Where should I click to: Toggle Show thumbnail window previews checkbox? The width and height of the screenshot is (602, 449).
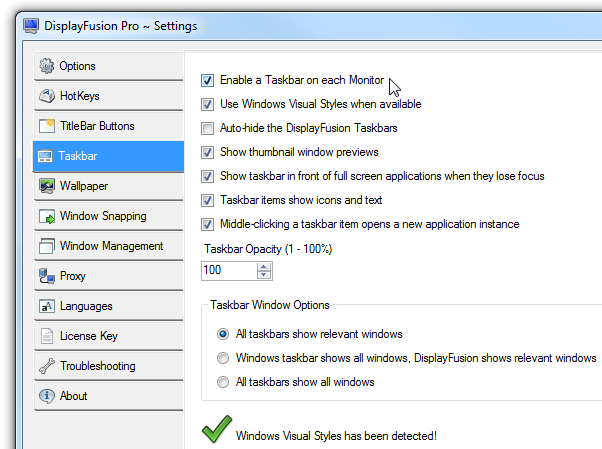tap(207, 152)
